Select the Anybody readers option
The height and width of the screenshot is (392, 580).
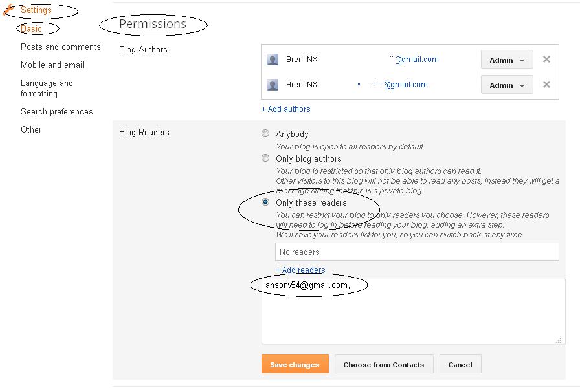click(x=265, y=134)
